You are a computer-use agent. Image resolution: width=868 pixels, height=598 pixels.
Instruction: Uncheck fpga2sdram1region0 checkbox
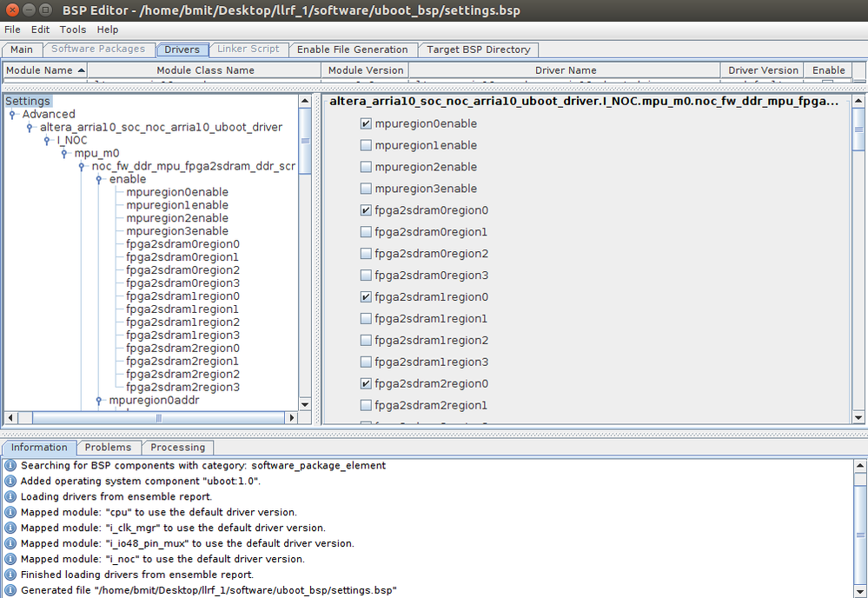(x=366, y=296)
